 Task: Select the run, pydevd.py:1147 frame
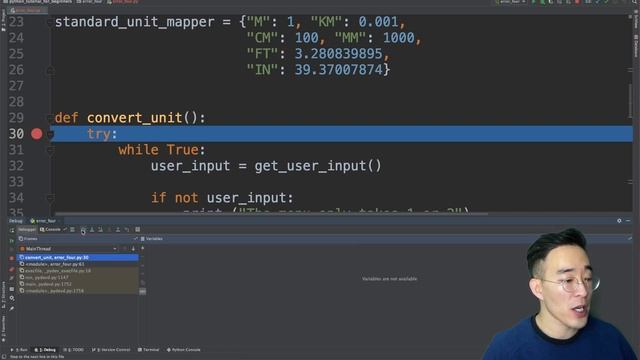click(x=78, y=277)
